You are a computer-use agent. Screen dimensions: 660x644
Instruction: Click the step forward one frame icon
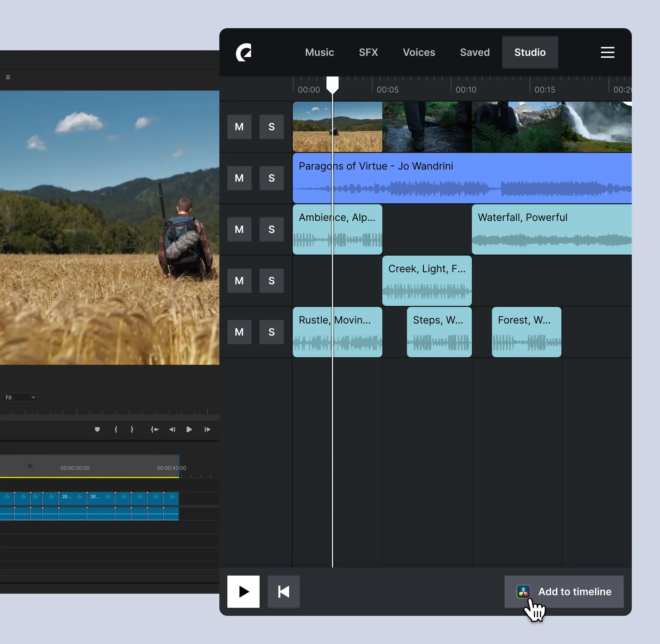(x=207, y=430)
